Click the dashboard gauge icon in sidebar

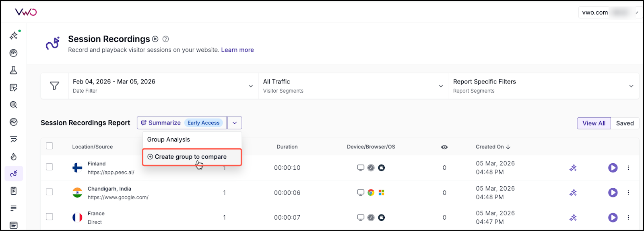pos(14,53)
